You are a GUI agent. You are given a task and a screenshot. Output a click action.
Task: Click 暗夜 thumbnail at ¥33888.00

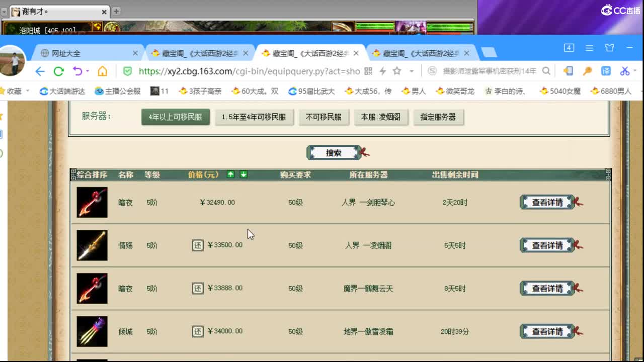tap(92, 289)
